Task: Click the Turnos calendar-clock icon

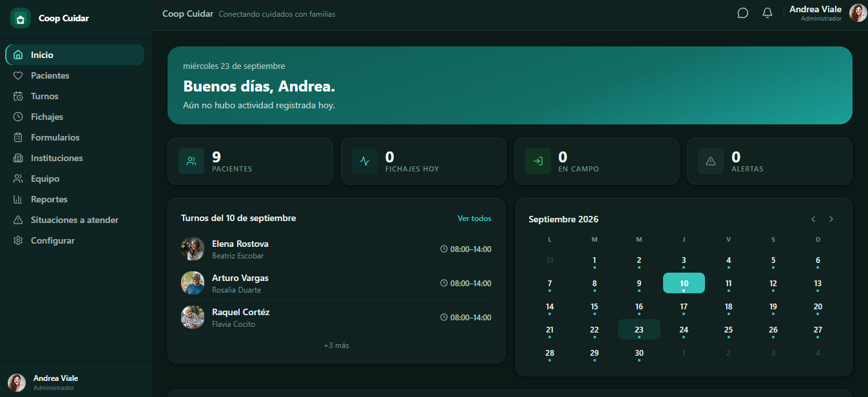Action: point(18,96)
